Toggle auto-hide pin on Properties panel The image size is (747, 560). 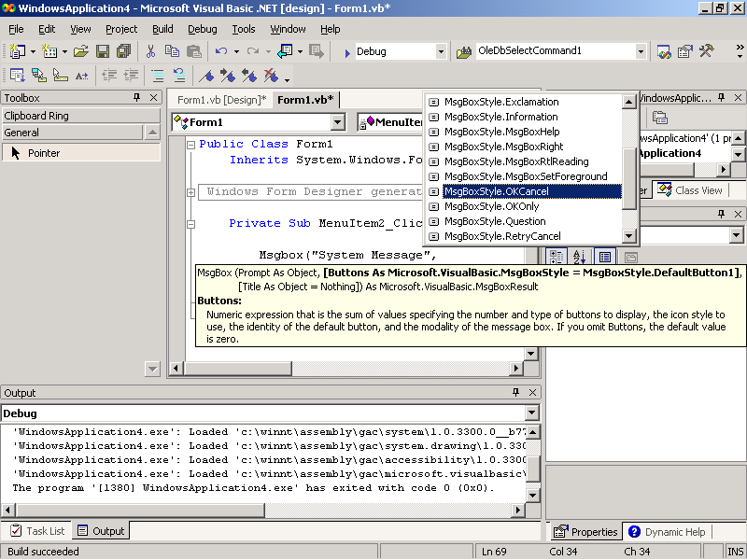(x=721, y=214)
